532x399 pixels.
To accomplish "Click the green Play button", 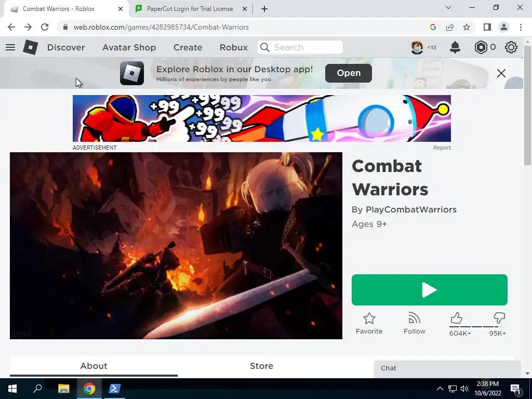I will pyautogui.click(x=430, y=290).
